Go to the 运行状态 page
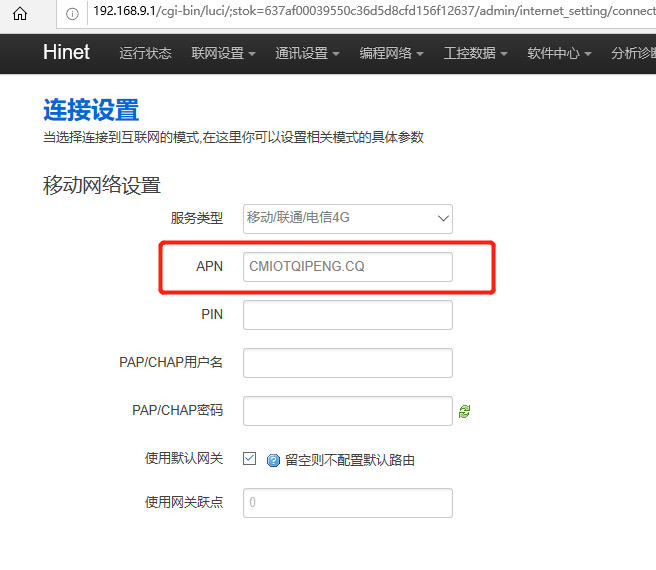The image size is (656, 570). (145, 53)
